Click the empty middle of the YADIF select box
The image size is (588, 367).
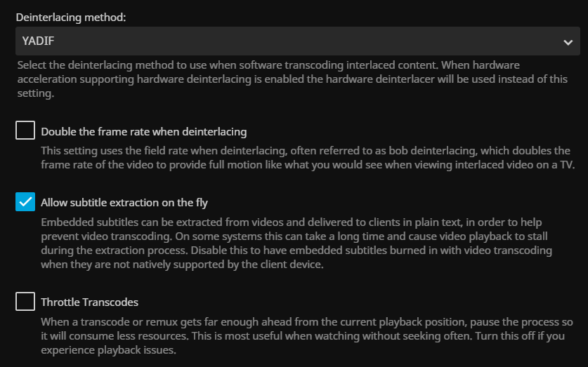click(294, 42)
